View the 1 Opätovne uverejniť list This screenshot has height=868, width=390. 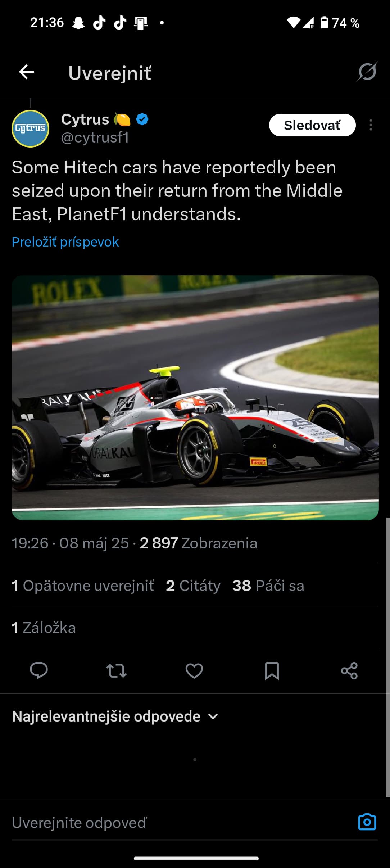point(83,586)
